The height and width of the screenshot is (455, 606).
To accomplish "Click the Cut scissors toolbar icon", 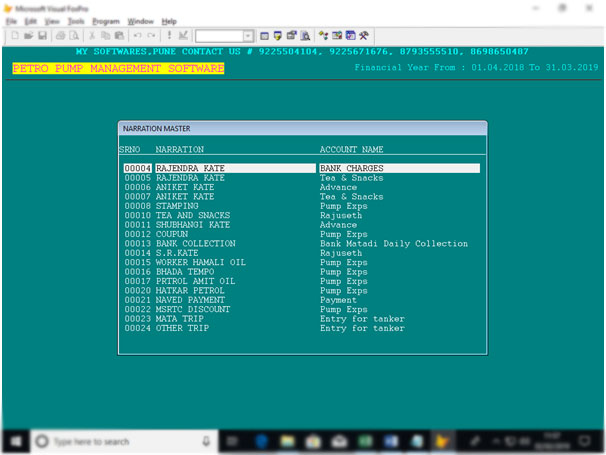I will (92, 36).
